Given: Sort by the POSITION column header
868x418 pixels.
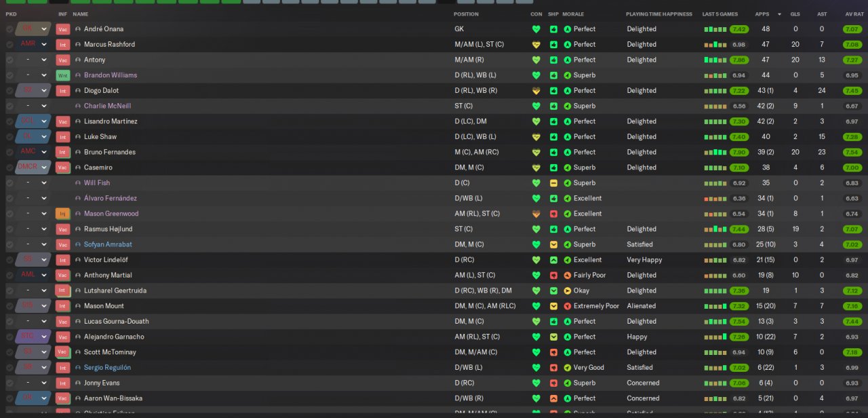Looking at the screenshot, I should click(x=466, y=14).
